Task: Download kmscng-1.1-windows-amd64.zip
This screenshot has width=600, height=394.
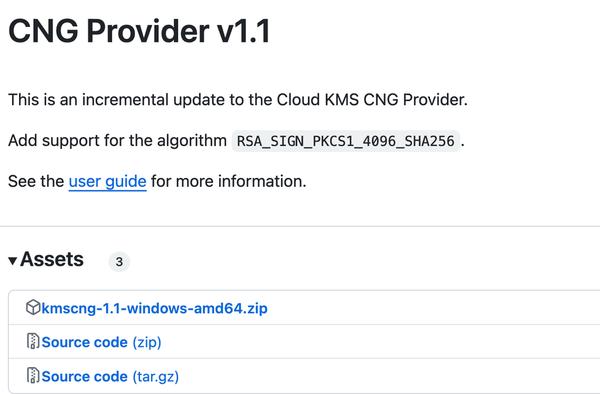Action: click(x=154, y=308)
